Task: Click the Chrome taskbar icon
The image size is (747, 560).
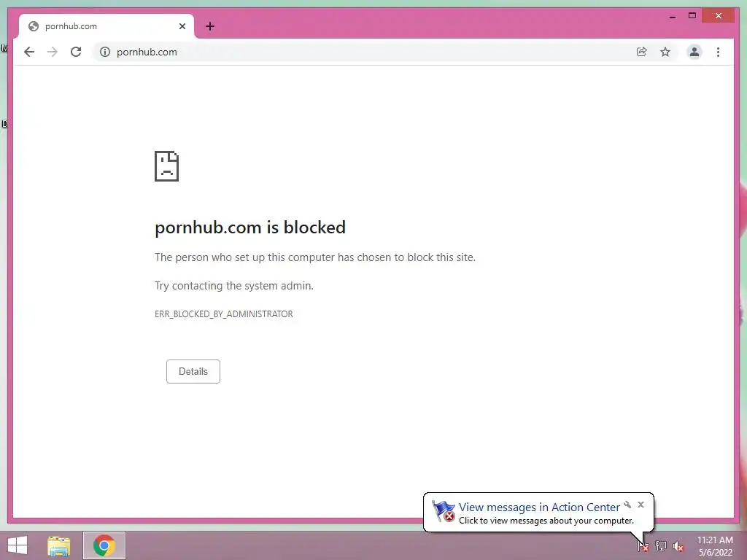Action: pyautogui.click(x=104, y=545)
